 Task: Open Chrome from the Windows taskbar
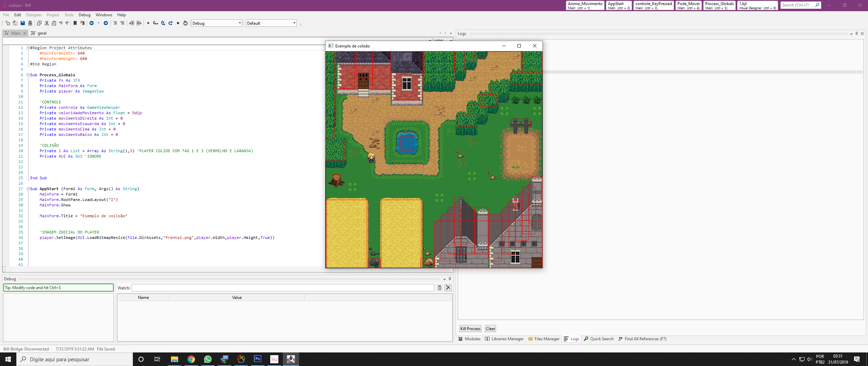[x=191, y=359]
